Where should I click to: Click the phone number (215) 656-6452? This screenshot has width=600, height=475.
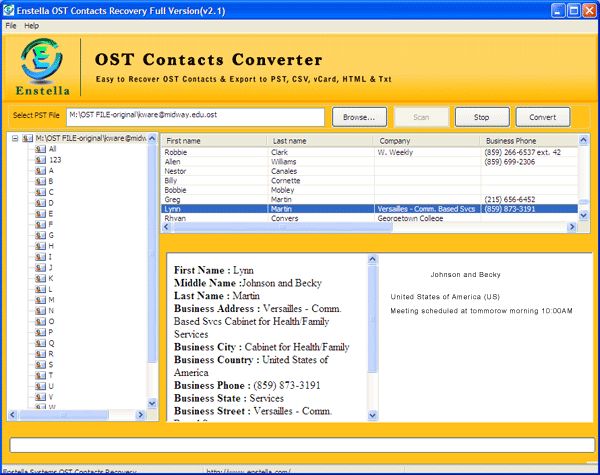tap(510, 199)
